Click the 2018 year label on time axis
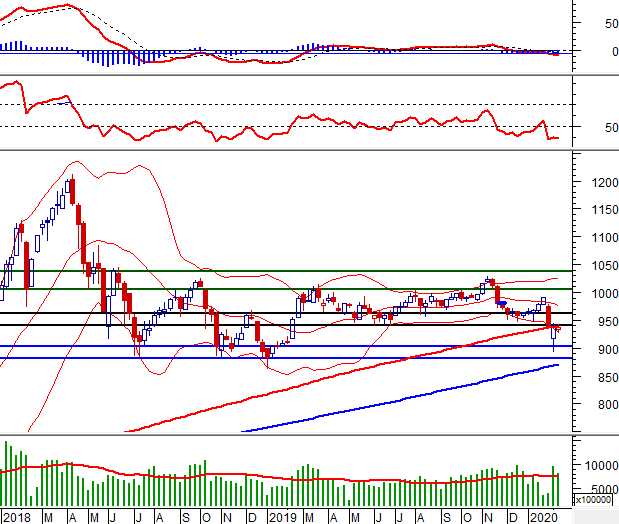Screen dimensions: 619x524 [x=17, y=517]
